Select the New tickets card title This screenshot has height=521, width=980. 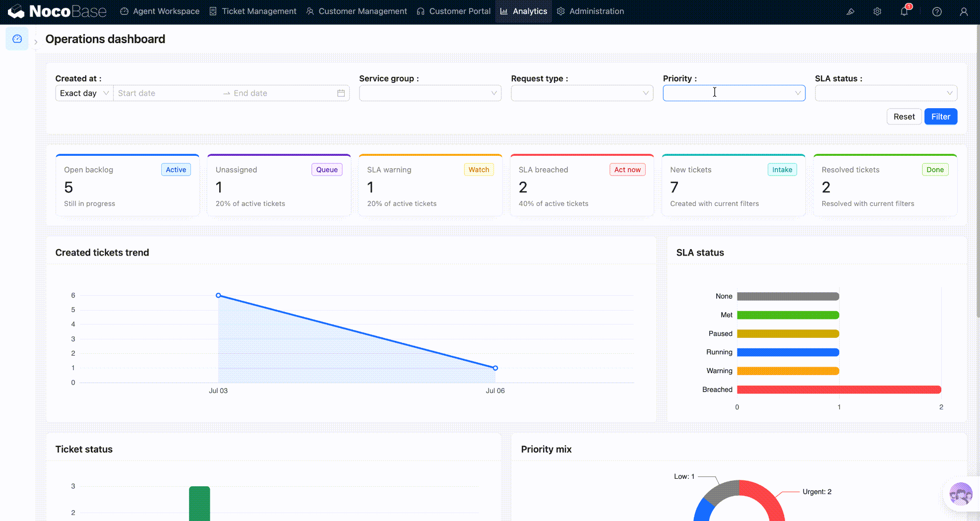(x=691, y=170)
